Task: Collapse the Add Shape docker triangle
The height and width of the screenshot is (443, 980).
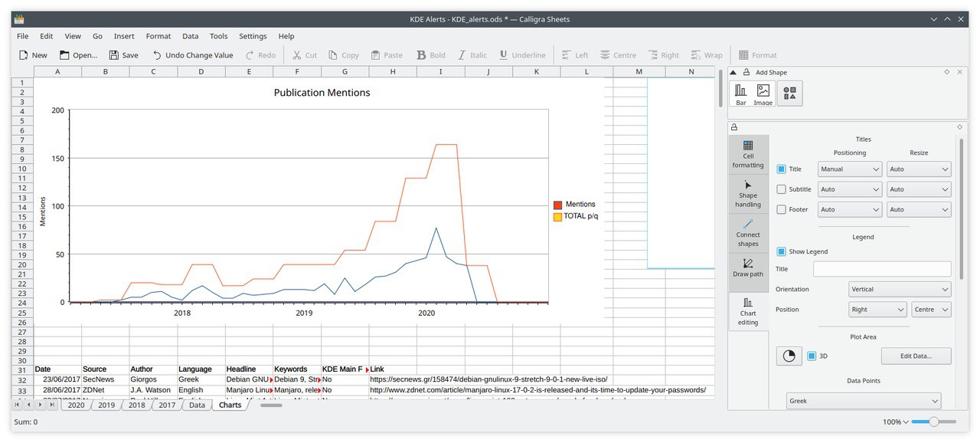Action: click(x=733, y=72)
